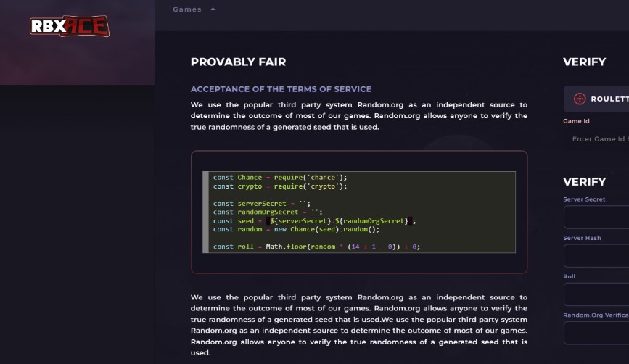Screen dimensions: 629x364
Task: Click the code line "const randomOrgSecret"
Action: (x=268, y=212)
